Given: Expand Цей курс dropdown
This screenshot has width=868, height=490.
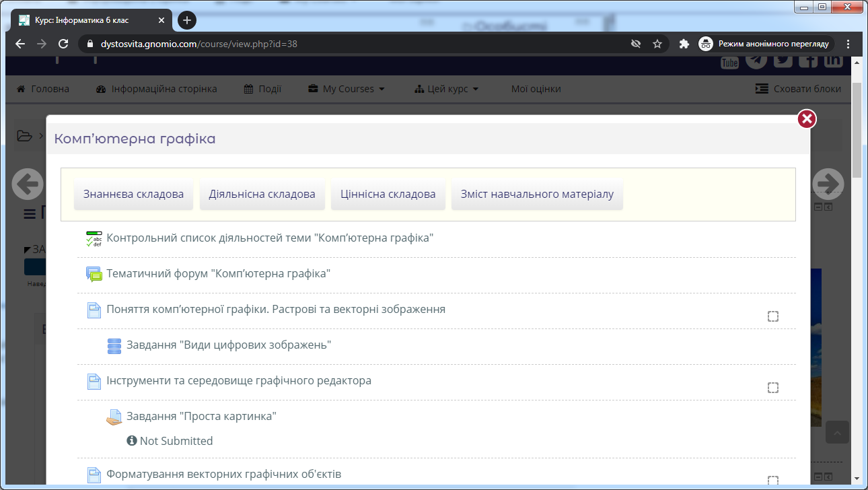Looking at the screenshot, I should 447,89.
